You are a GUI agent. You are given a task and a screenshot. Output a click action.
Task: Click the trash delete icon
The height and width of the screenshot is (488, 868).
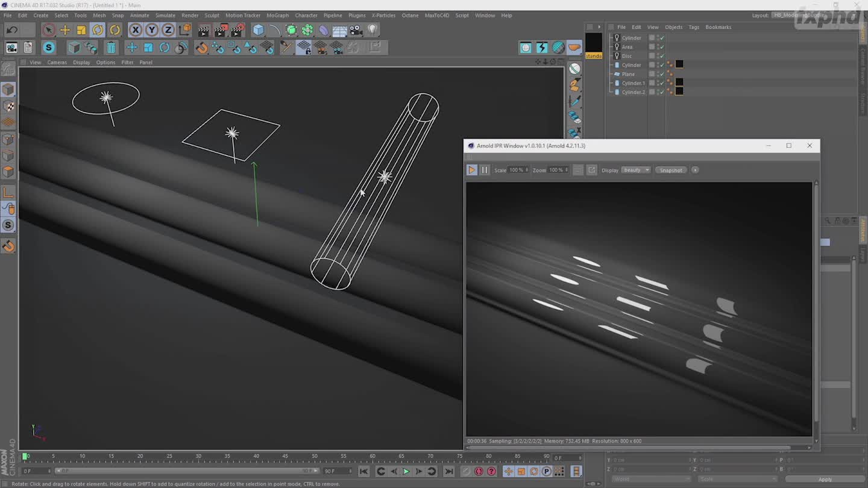tap(111, 48)
